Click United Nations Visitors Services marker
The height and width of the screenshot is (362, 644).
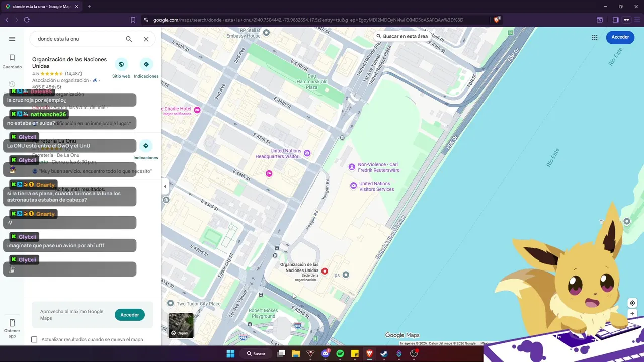354,186
